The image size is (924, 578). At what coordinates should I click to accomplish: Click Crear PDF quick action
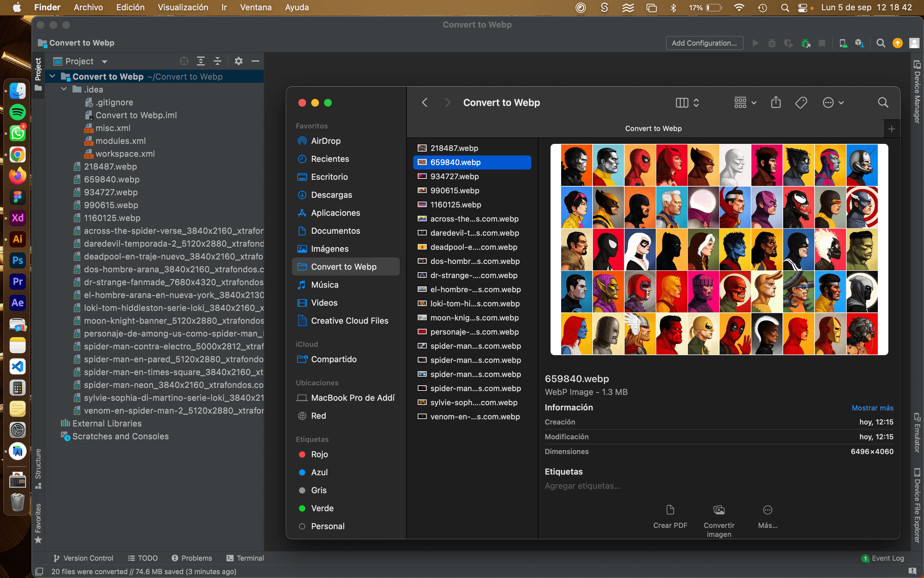(x=670, y=517)
